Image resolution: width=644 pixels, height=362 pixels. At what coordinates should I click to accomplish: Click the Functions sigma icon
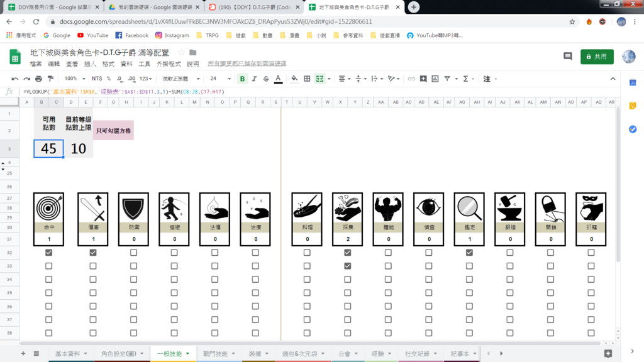tap(466, 79)
